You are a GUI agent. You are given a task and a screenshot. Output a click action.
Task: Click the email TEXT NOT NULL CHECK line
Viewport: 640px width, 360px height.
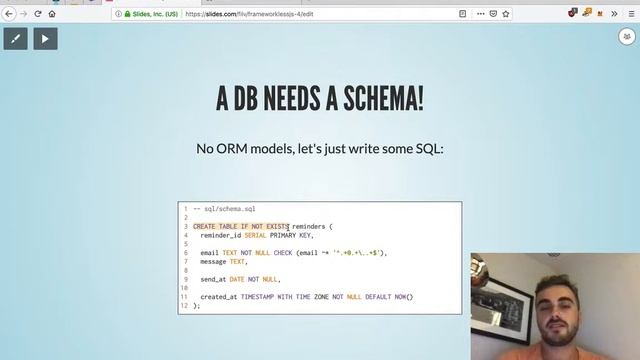coord(293,253)
